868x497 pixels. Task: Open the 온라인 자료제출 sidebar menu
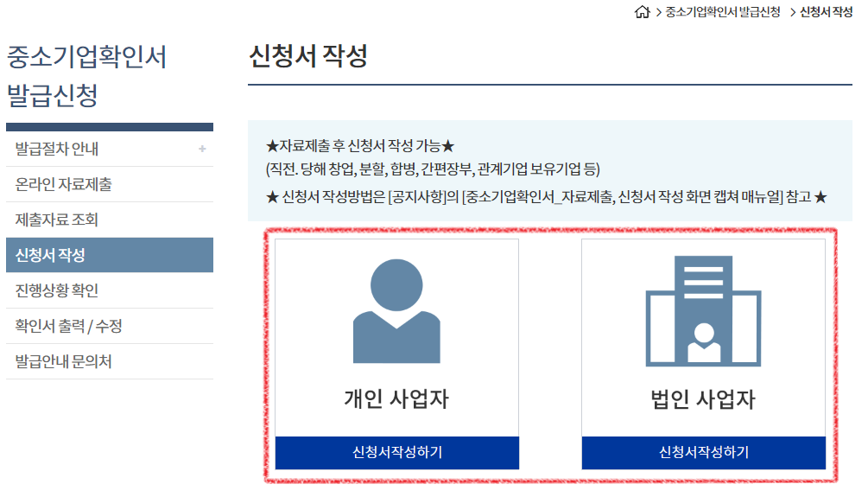[110, 184]
